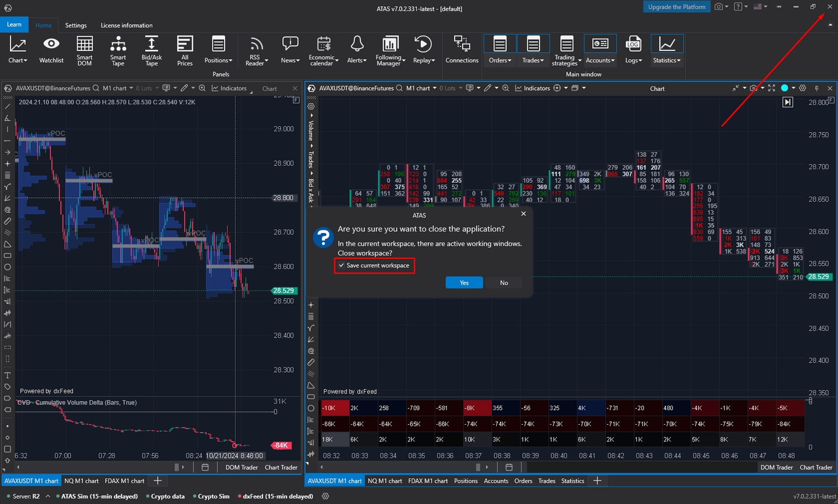Click the cyan color circle in chart toolbar

(x=784, y=88)
